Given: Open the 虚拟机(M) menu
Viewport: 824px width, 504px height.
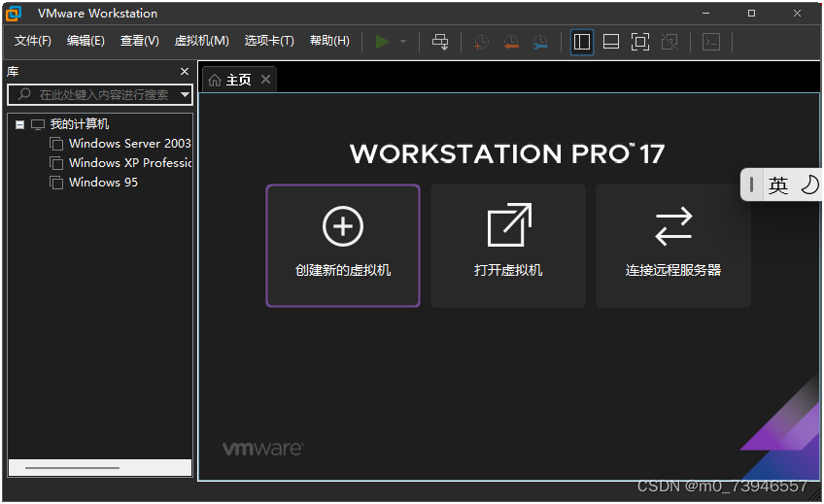Looking at the screenshot, I should 202,41.
